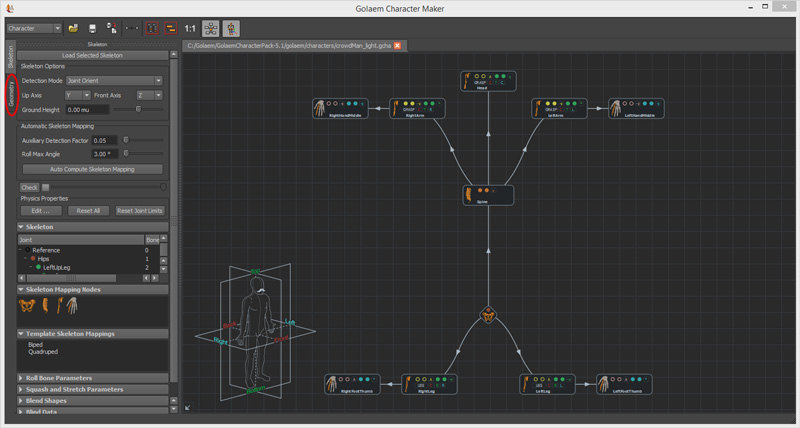This screenshot has height=428, width=800.
Task: Select the RightLeg limb node
Action: (429, 384)
